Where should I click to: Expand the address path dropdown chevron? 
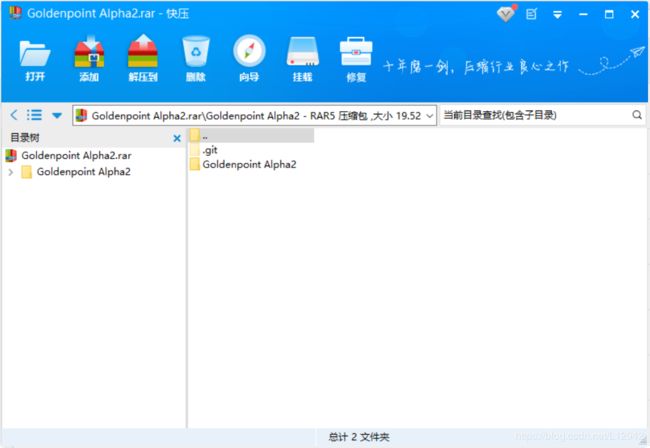[430, 116]
